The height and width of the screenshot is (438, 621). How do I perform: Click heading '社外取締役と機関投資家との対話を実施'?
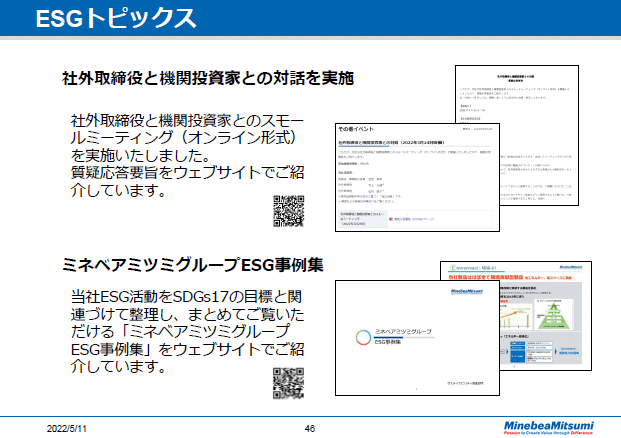click(208, 78)
